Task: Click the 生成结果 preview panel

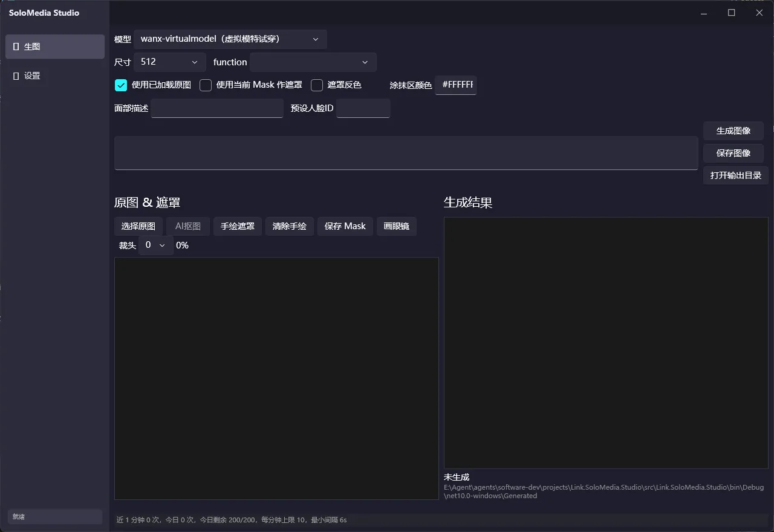Action: click(606, 343)
